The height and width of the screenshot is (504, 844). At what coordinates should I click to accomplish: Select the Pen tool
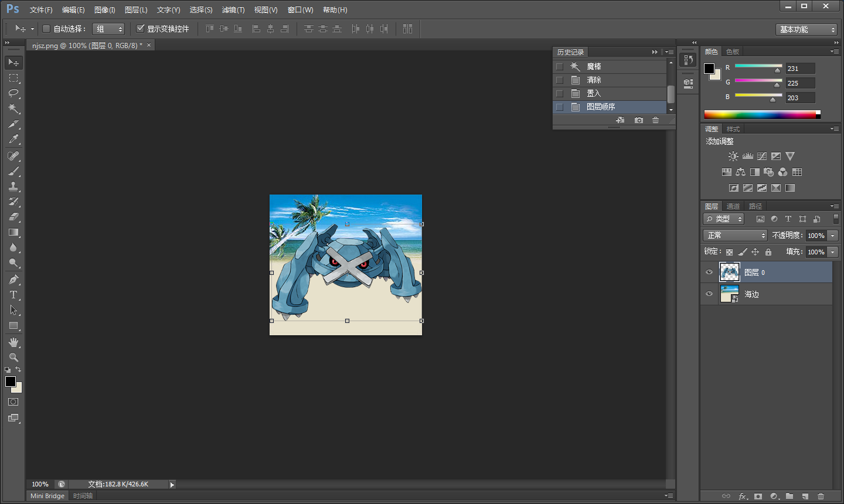13,280
